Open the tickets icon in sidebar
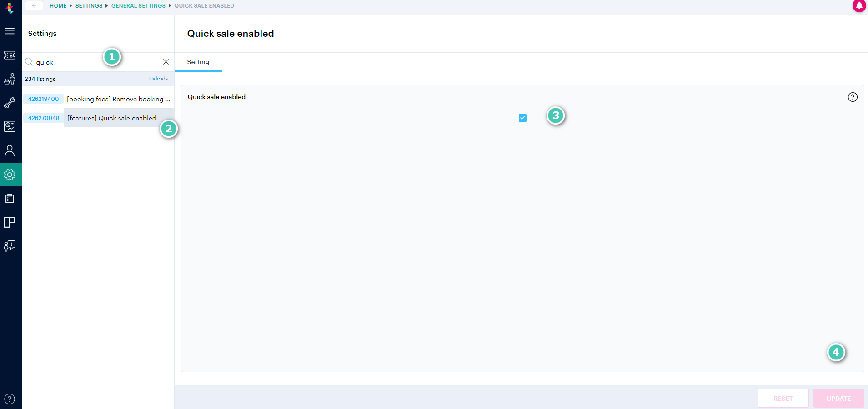Viewport: 868px width, 409px height. click(10, 55)
